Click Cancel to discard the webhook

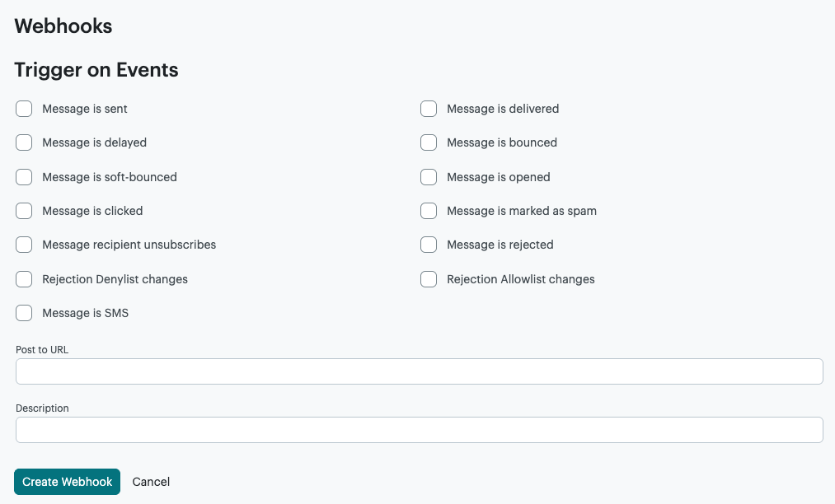(x=151, y=481)
